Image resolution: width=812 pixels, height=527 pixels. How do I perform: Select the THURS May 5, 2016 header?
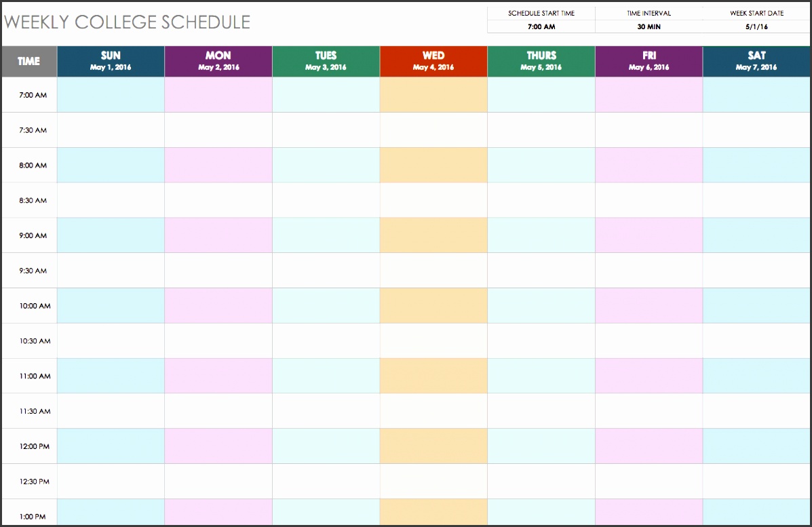(541, 61)
